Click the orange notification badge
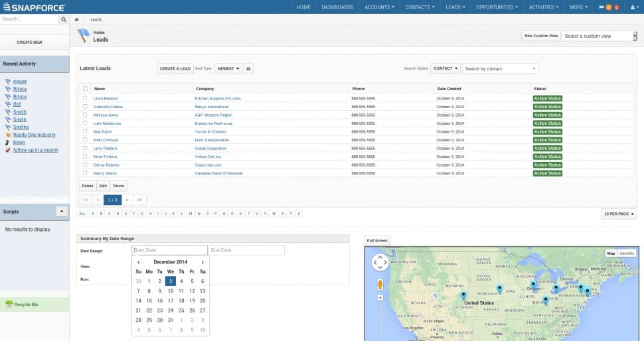Viewport: 644px width, 341px height. [609, 7]
